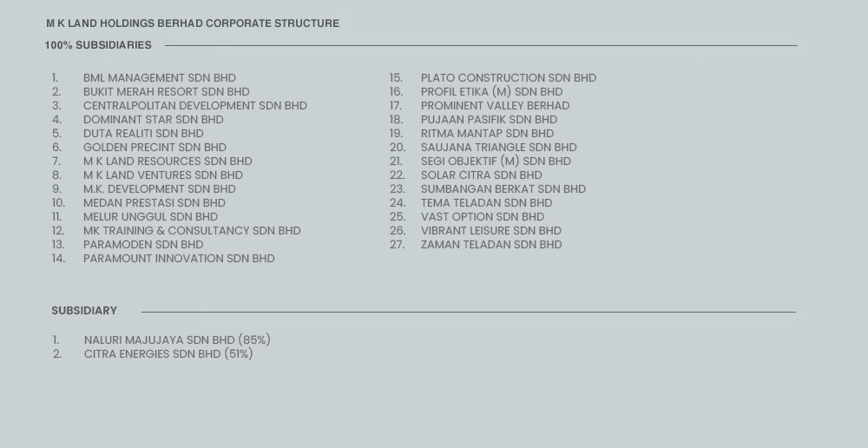Click Prominent Valley Berhad text

[x=495, y=106]
